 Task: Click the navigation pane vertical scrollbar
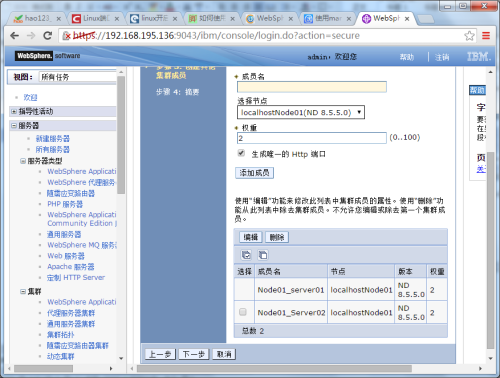pyautogui.click(x=121, y=135)
